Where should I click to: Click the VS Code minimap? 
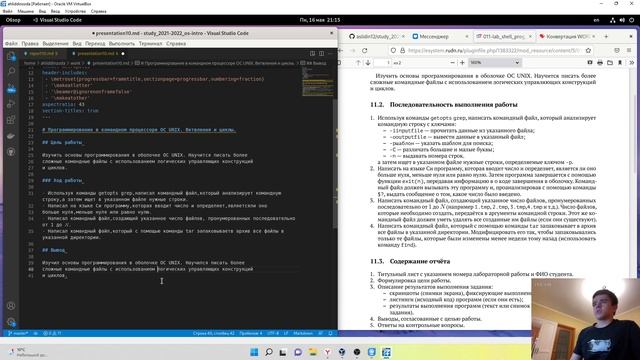coord(318,82)
